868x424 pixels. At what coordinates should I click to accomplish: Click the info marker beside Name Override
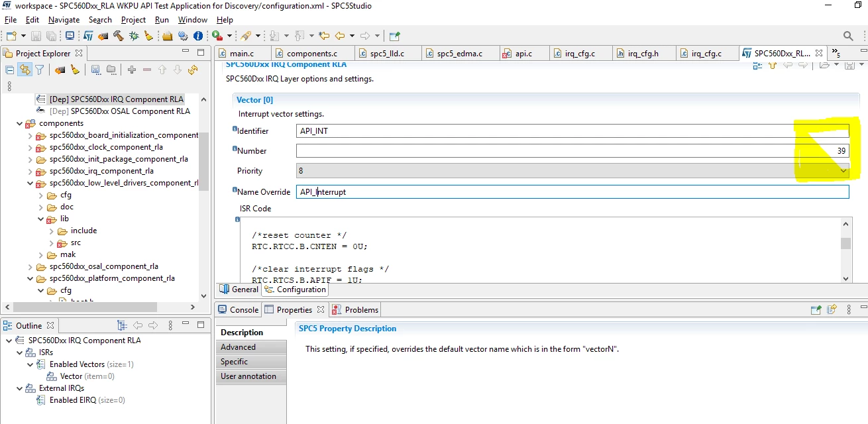235,189
